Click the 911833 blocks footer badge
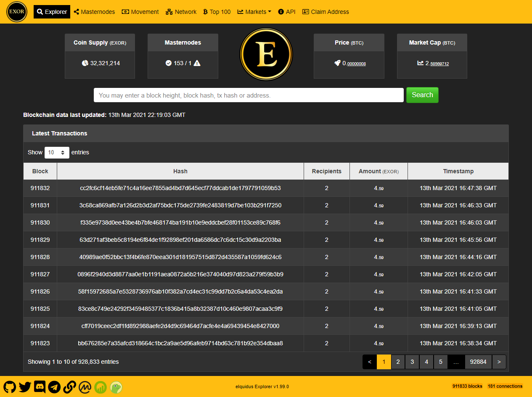Image resolution: width=532 pixels, height=397 pixels. tap(467, 386)
